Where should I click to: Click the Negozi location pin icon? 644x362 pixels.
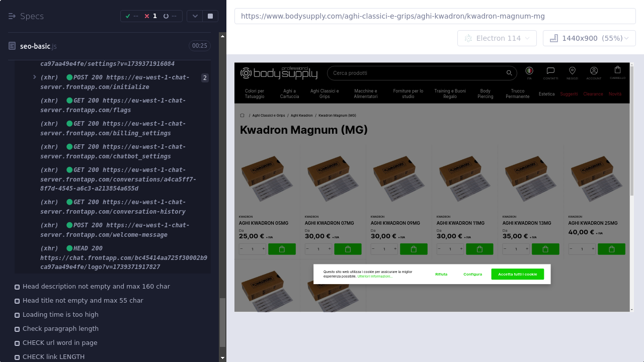tap(572, 71)
